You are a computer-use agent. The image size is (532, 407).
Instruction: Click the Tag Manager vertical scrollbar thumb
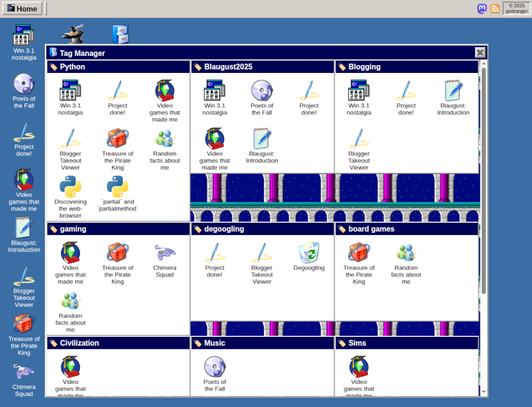[x=484, y=181]
